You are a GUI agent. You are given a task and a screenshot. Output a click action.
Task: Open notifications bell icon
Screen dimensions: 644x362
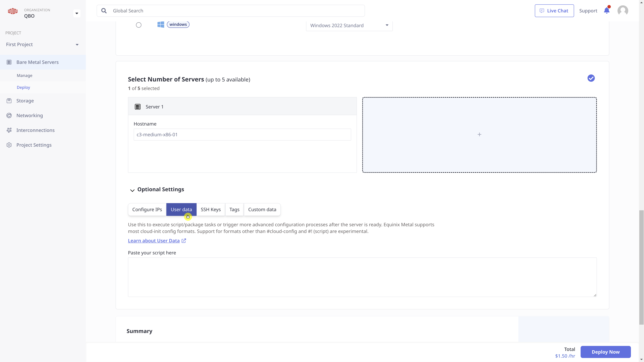pos(607,11)
